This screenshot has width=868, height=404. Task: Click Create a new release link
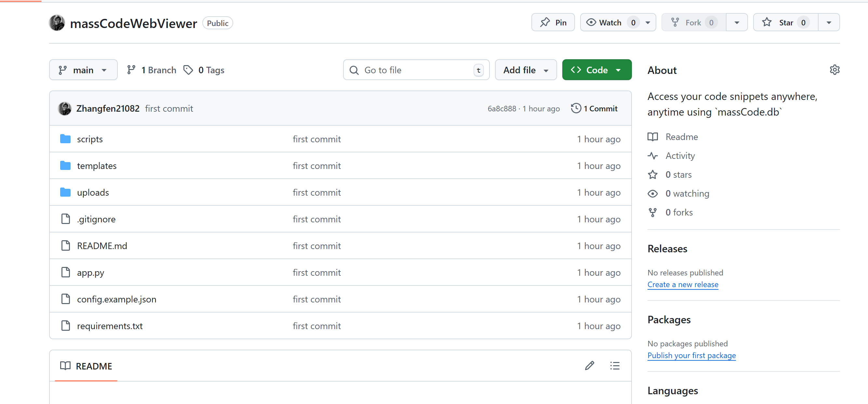click(x=682, y=284)
